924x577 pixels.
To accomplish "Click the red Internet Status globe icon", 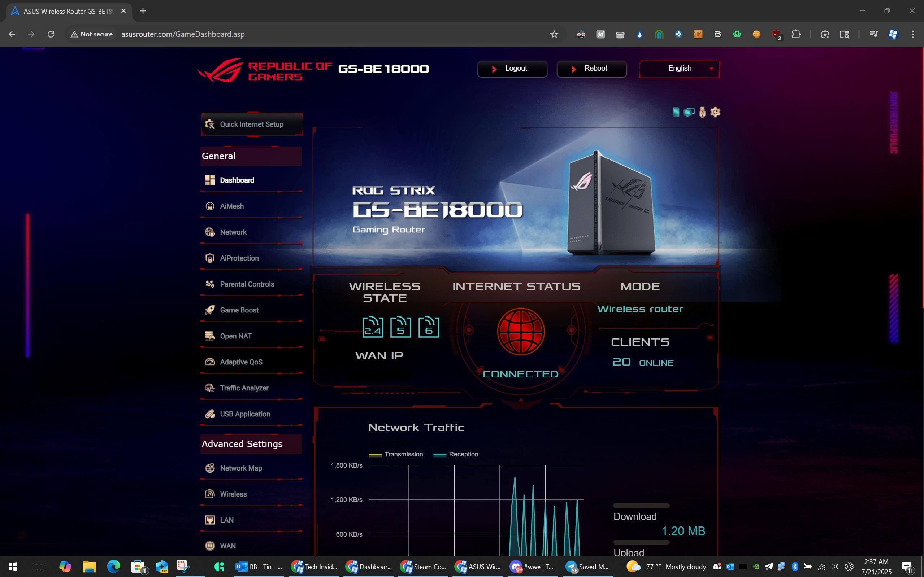I will 520,331.
